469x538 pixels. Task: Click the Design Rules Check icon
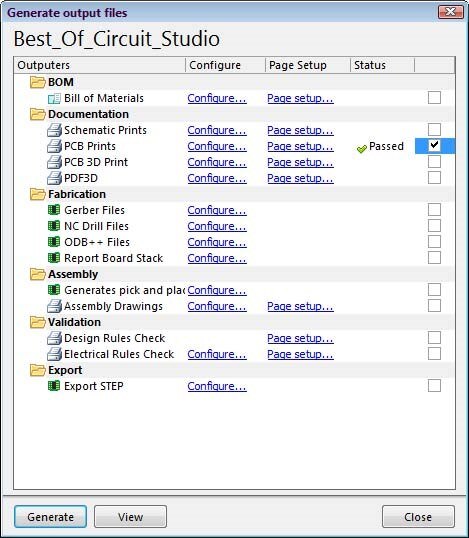54,338
